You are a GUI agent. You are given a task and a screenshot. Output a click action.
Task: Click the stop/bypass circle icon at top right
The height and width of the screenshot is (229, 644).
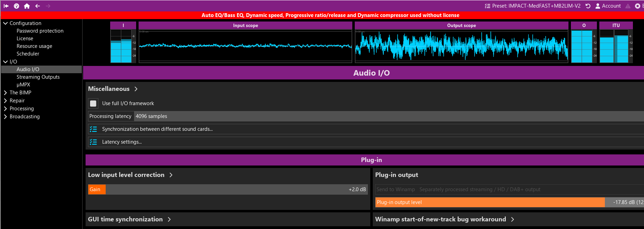pos(637,6)
